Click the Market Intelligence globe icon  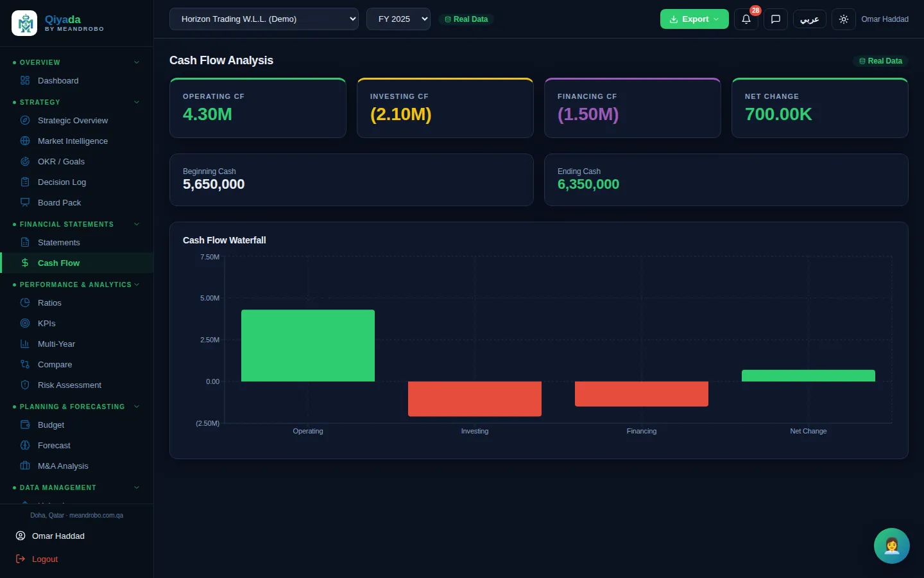pos(25,141)
